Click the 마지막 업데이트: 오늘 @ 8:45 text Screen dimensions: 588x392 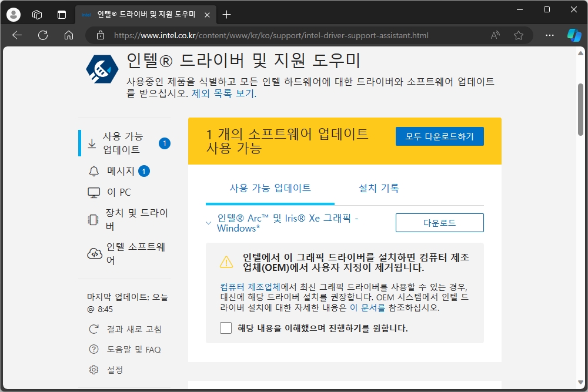128,303
